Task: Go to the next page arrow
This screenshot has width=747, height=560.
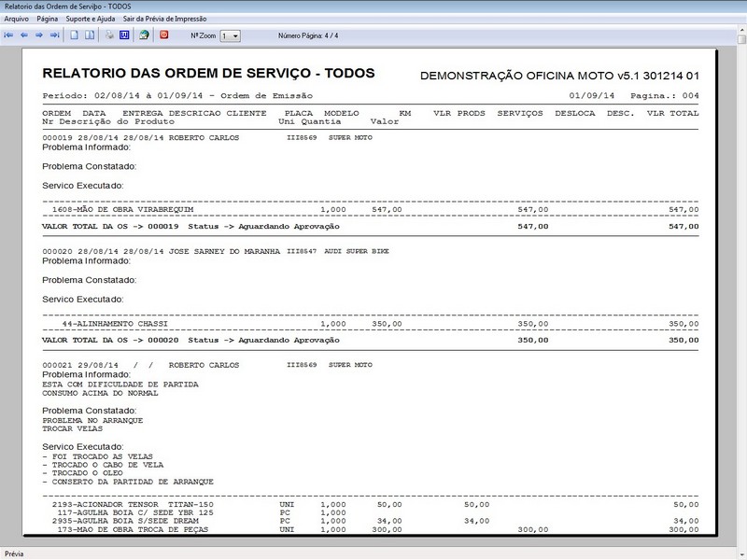Action: (x=39, y=35)
